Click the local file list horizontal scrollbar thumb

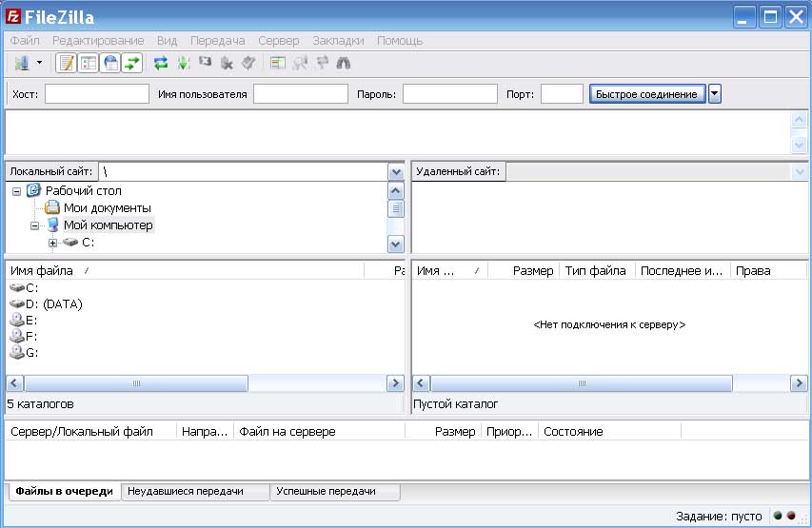coord(136,383)
